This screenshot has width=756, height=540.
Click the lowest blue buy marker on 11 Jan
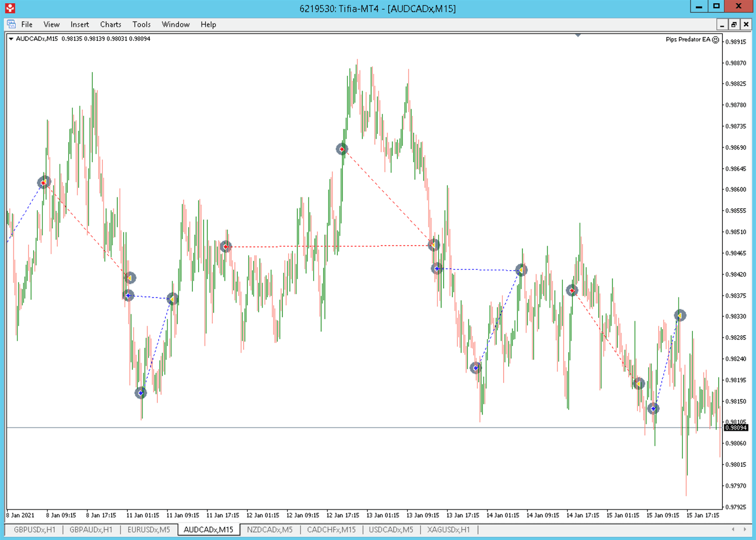click(141, 393)
